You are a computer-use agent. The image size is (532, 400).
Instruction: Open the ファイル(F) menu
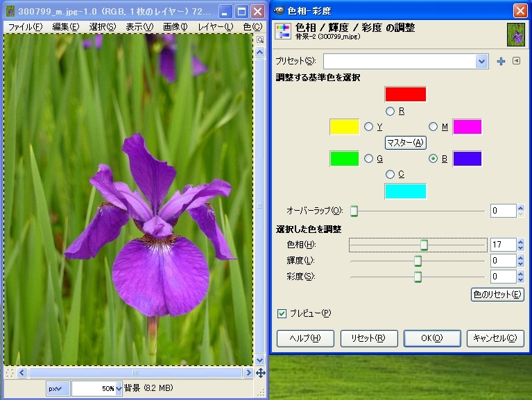26,27
